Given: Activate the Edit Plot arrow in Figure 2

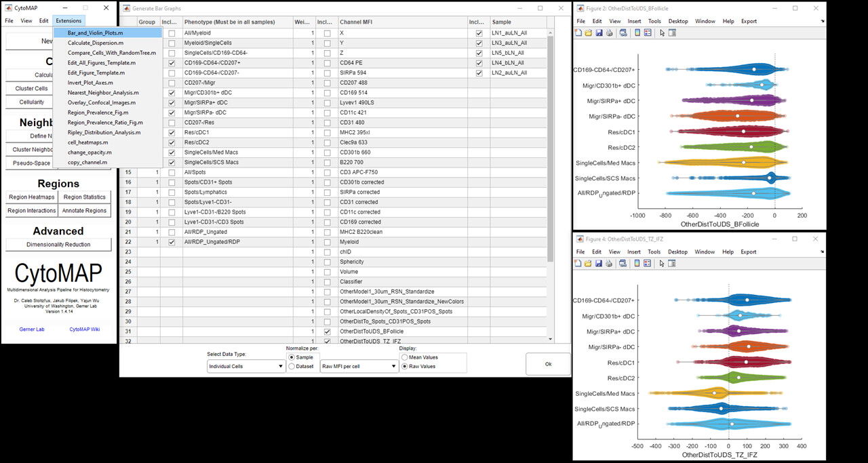Looking at the screenshot, I should (x=662, y=32).
